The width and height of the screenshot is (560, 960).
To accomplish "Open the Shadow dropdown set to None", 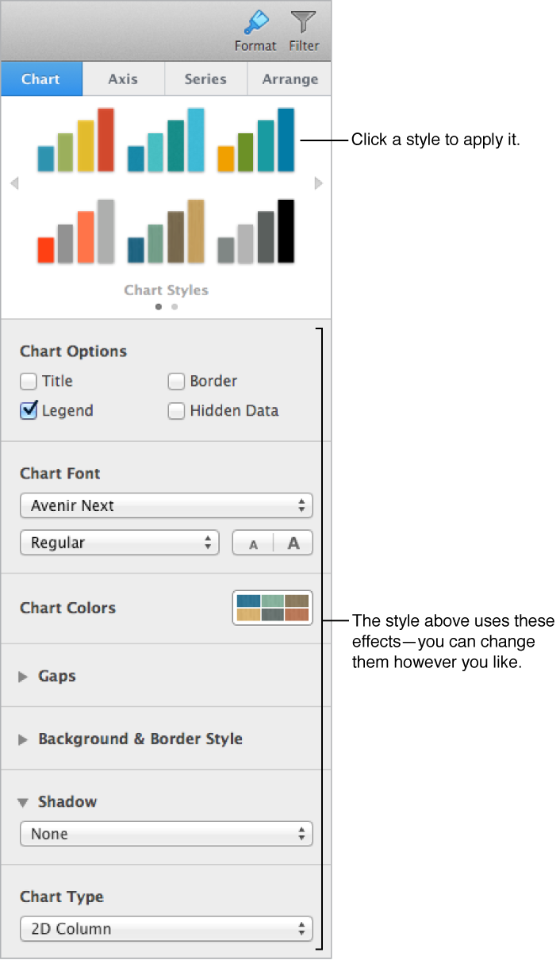I will click(166, 834).
